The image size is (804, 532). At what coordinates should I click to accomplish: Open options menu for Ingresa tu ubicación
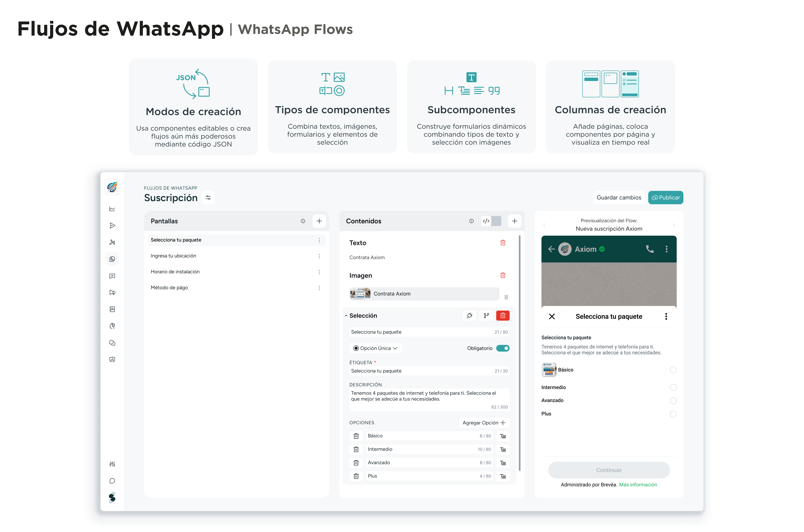(319, 256)
